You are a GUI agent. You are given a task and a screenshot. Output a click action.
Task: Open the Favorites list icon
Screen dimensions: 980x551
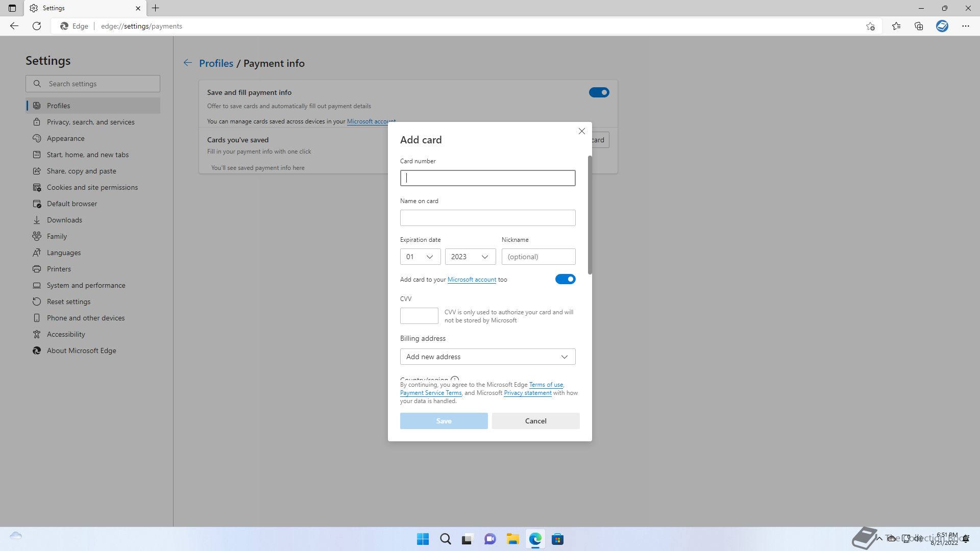click(896, 26)
